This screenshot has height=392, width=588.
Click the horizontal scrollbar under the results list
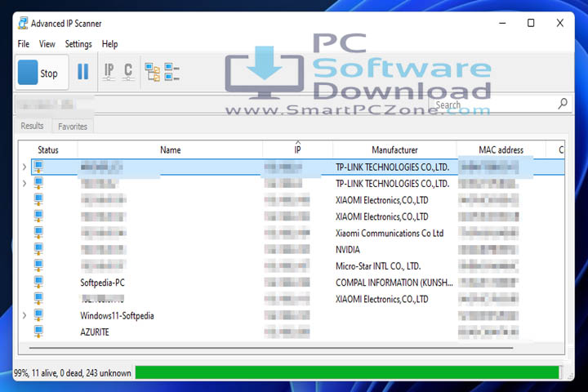tap(271, 348)
